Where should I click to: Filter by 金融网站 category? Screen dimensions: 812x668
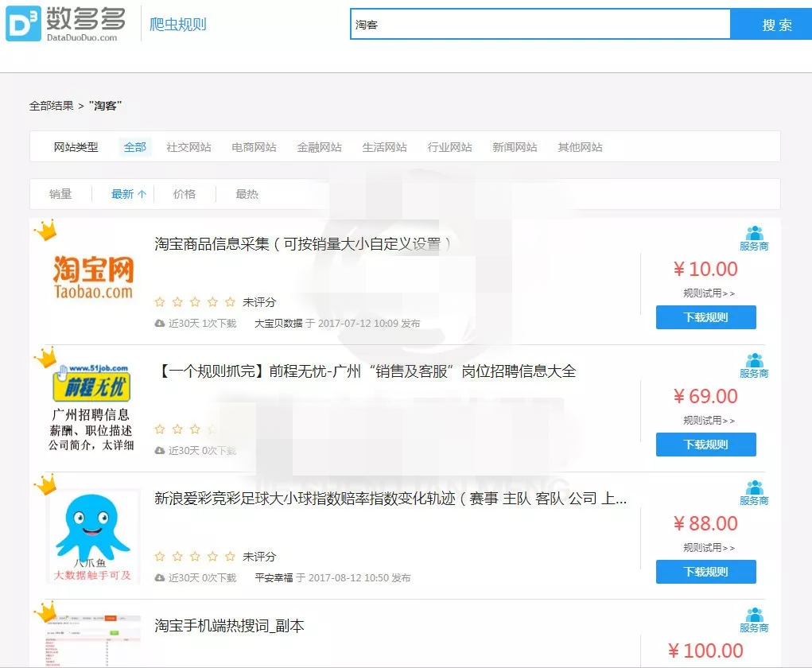click(x=319, y=147)
